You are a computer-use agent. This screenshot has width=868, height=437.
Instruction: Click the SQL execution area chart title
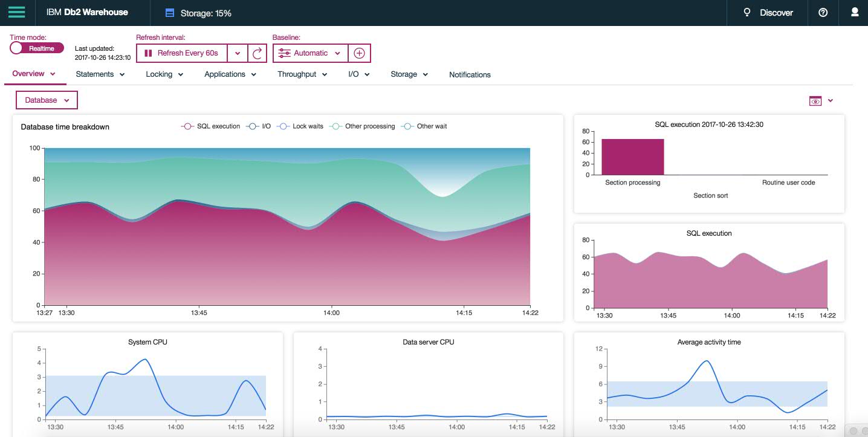click(709, 233)
